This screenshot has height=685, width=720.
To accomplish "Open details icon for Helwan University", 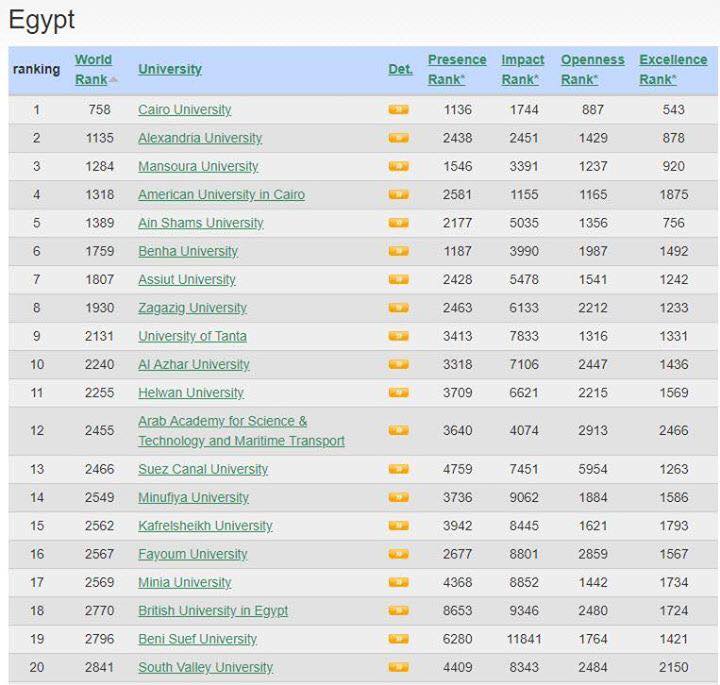I will (x=398, y=393).
